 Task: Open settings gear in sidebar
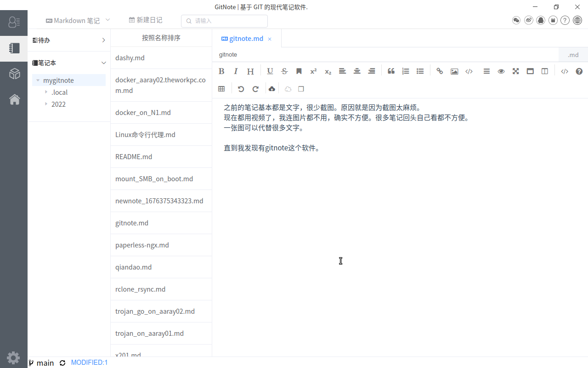[x=13, y=357]
